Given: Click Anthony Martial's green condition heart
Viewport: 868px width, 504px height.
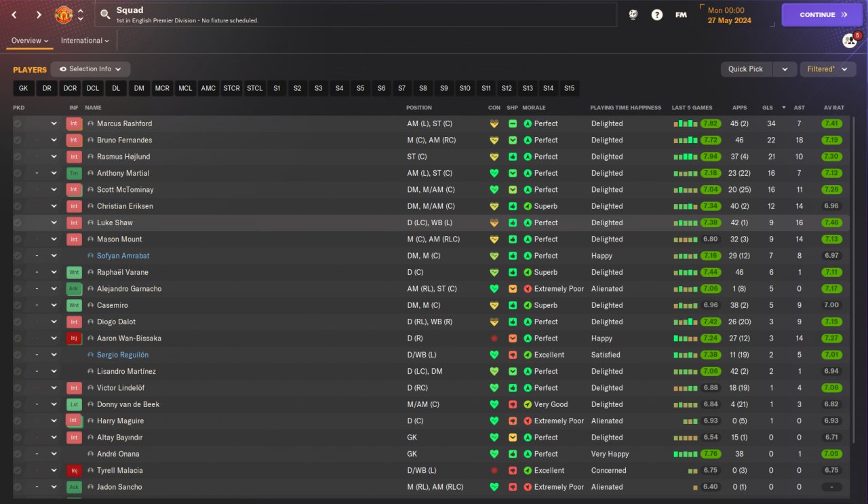Looking at the screenshot, I should click(x=494, y=173).
